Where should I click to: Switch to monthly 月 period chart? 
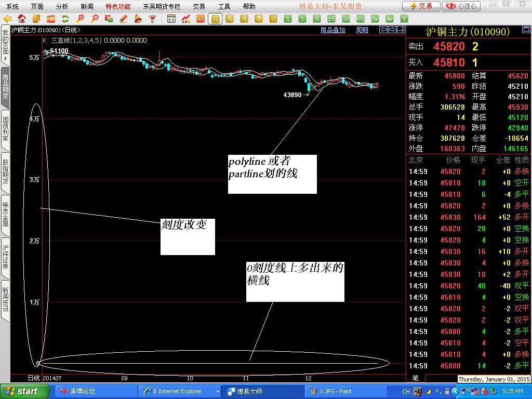244,19
